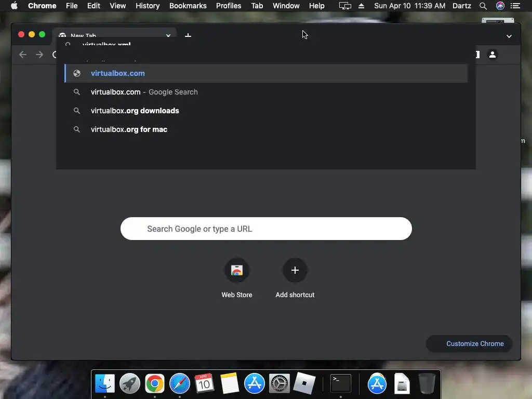Select the New Tab tab
The height and width of the screenshot is (399, 532).
[114, 36]
